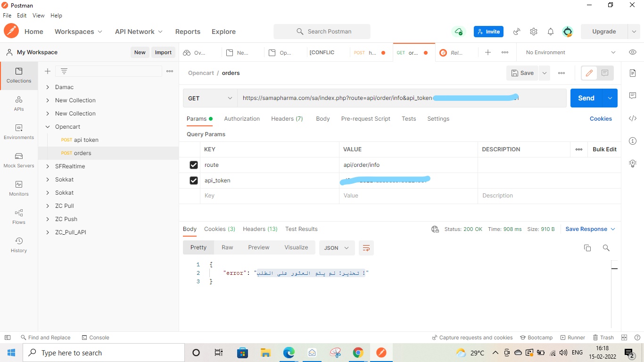Click the comment mode icon beside pencil

[x=605, y=73]
